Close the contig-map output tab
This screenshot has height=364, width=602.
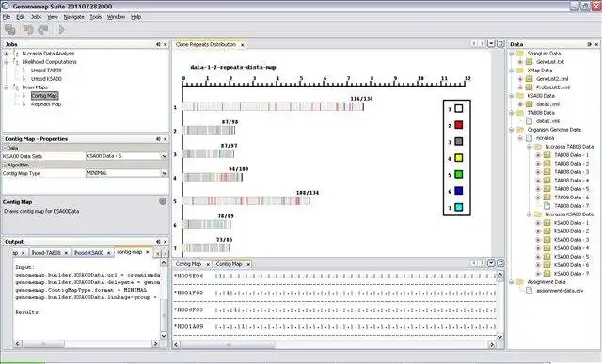tap(147, 252)
